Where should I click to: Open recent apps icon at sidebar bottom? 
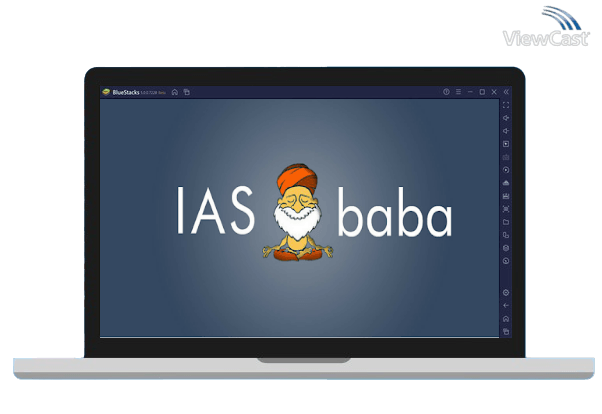click(x=506, y=331)
